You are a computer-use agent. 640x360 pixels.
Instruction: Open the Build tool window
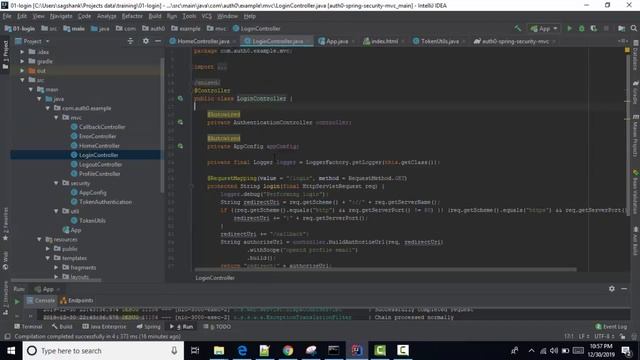(x=62, y=327)
